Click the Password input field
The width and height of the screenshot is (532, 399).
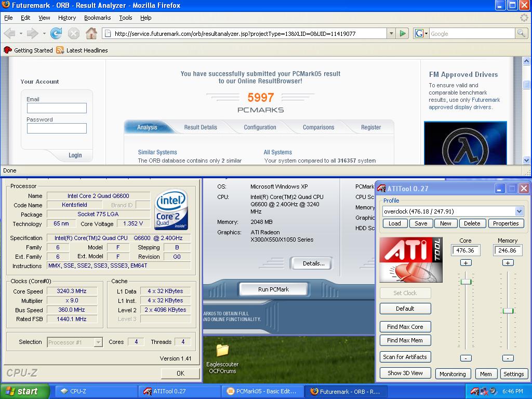click(x=57, y=128)
